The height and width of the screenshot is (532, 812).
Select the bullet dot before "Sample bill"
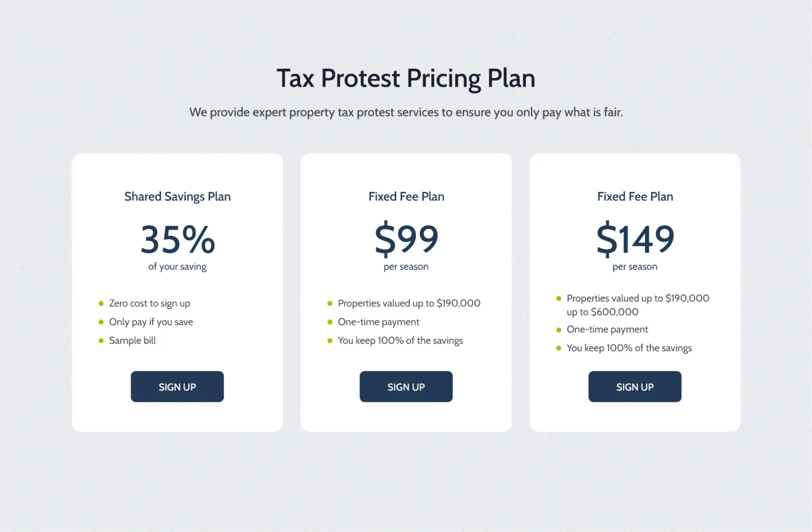click(x=101, y=341)
